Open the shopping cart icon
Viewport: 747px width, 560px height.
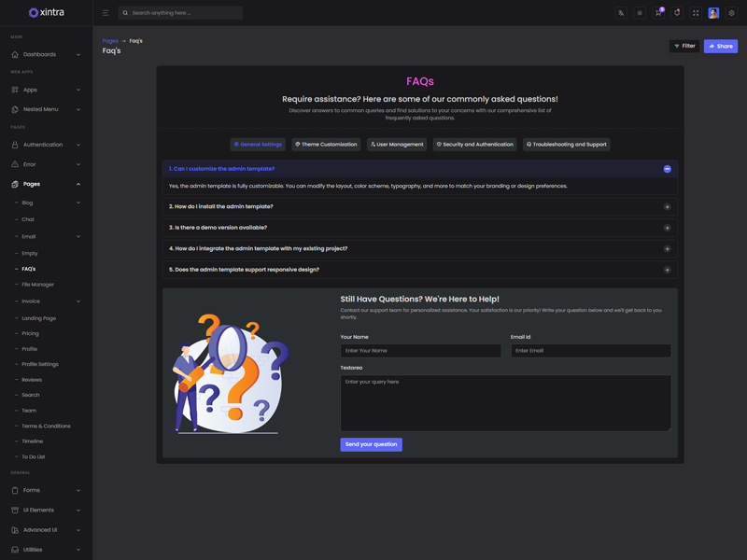[658, 13]
